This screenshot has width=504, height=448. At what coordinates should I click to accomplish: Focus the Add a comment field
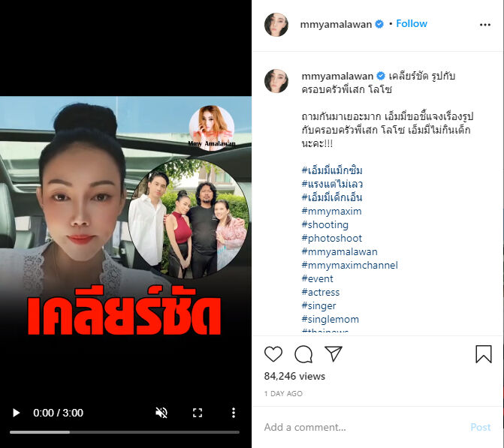tap(364, 427)
